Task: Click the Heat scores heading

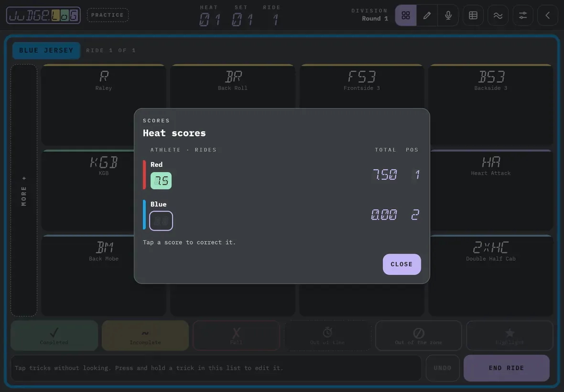Action: tap(174, 133)
